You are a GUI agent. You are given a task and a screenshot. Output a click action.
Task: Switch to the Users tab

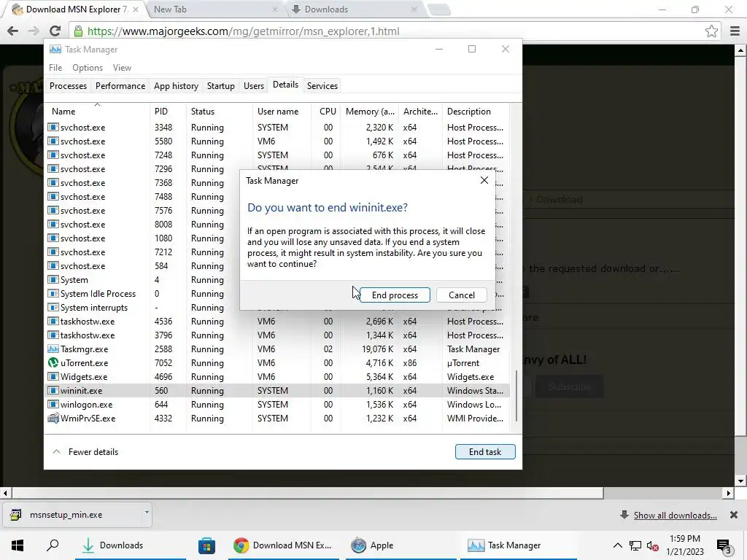[x=253, y=86]
